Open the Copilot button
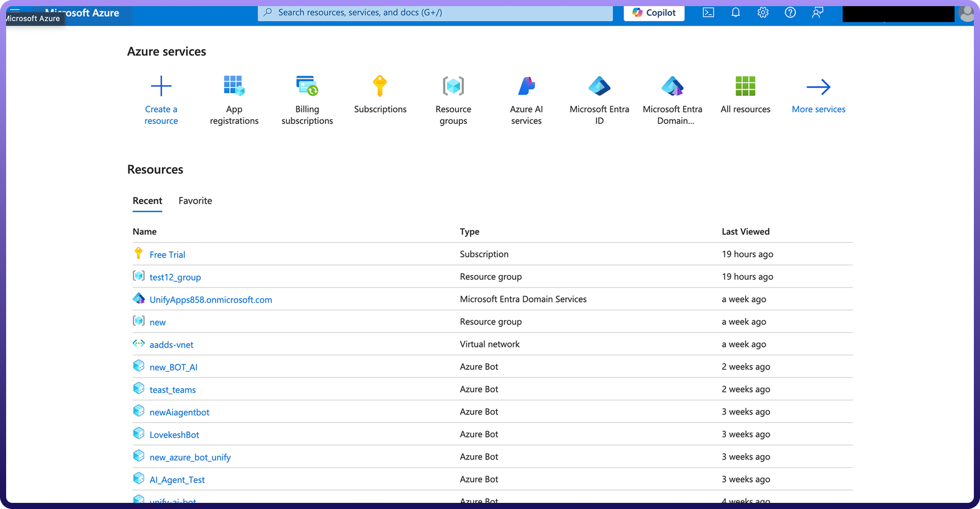The height and width of the screenshot is (509, 980). [654, 13]
